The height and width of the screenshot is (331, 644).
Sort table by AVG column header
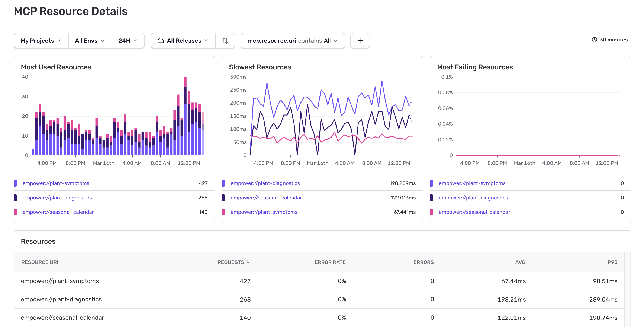click(x=520, y=262)
